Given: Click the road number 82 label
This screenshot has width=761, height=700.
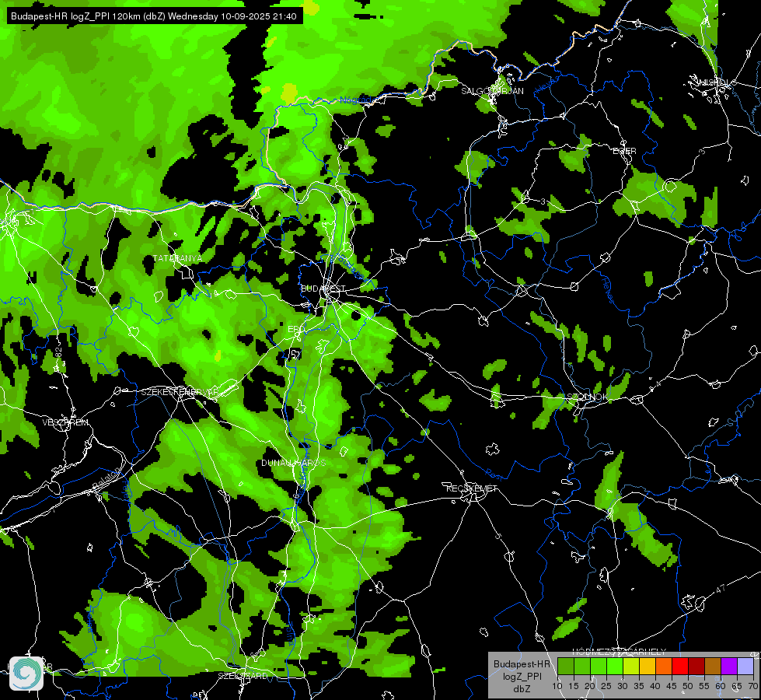Looking at the screenshot, I should [59, 353].
